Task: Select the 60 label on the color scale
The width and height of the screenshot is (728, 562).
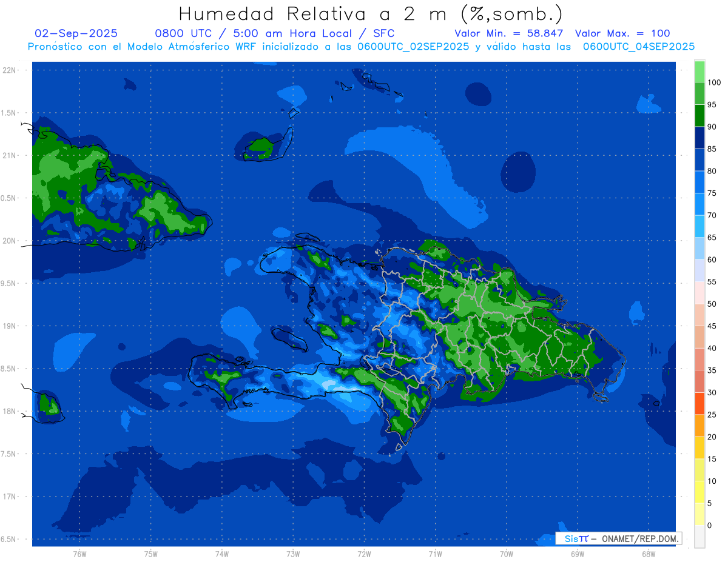Action: click(712, 259)
